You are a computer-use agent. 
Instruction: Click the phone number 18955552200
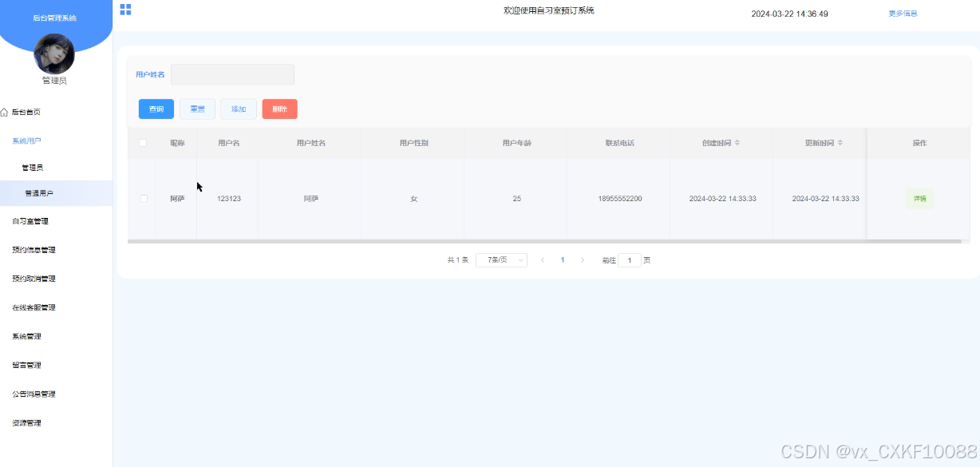click(x=619, y=199)
